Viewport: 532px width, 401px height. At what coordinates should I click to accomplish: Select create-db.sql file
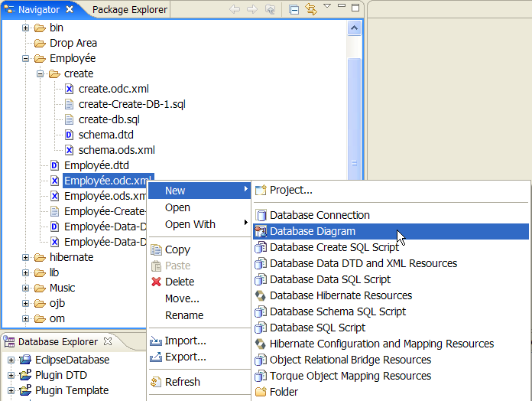coord(109,119)
